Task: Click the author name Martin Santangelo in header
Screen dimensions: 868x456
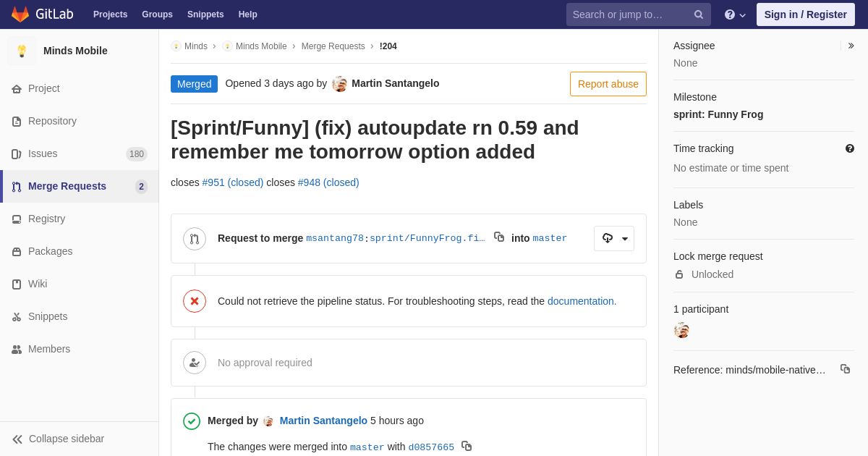Action: point(396,83)
